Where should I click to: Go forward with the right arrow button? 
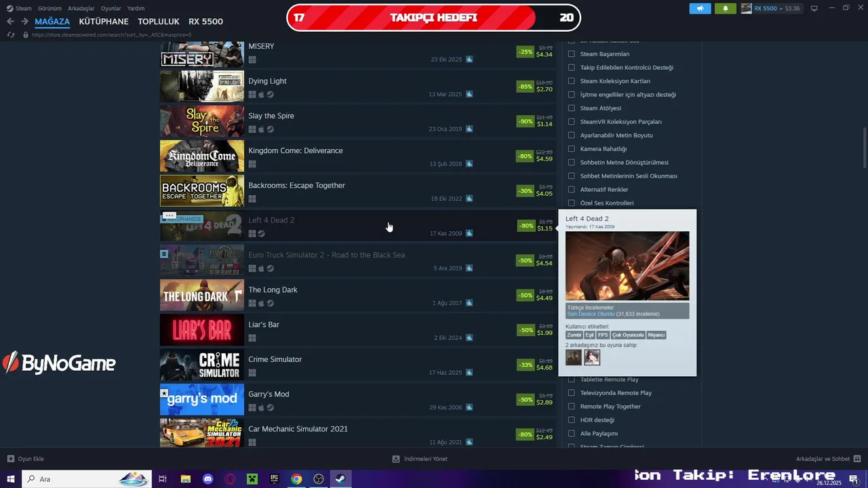24,22
